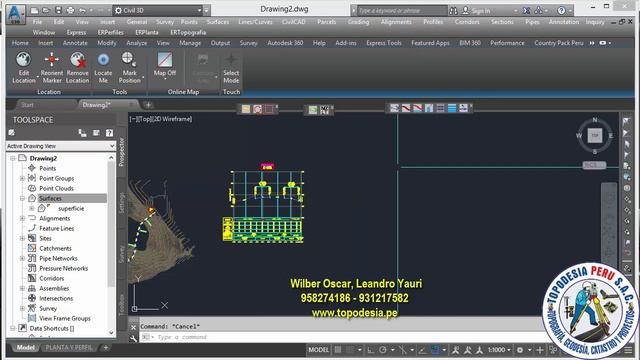Expand the Pipe Networks tree node
Image resolution: width=640 pixels, height=360 pixels.
[22, 258]
